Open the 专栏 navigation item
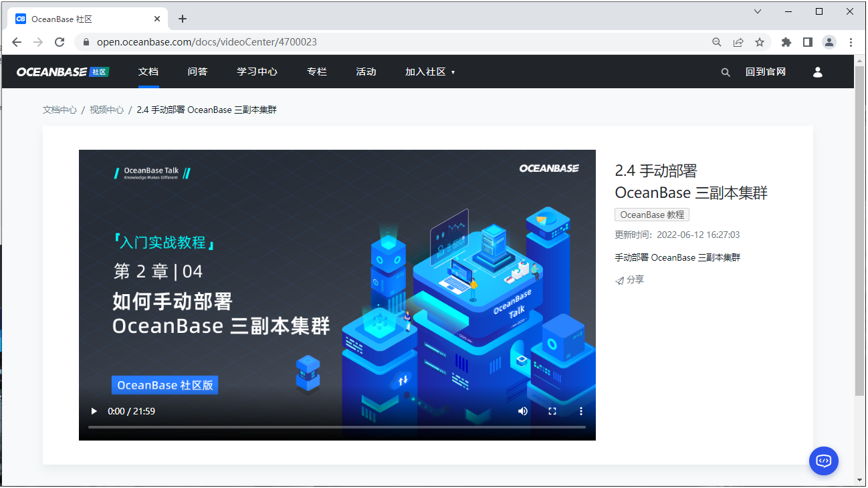Screen dimensions: 868x488 pyautogui.click(x=317, y=72)
